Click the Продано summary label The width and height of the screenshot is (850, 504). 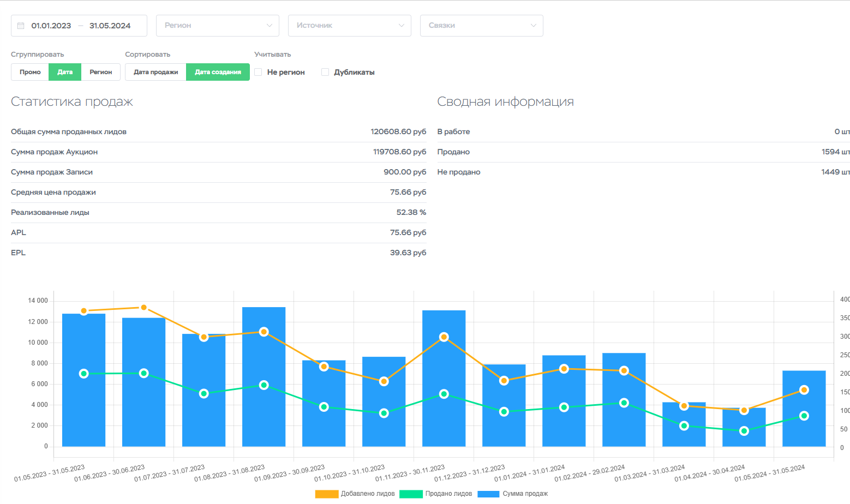coord(453,152)
